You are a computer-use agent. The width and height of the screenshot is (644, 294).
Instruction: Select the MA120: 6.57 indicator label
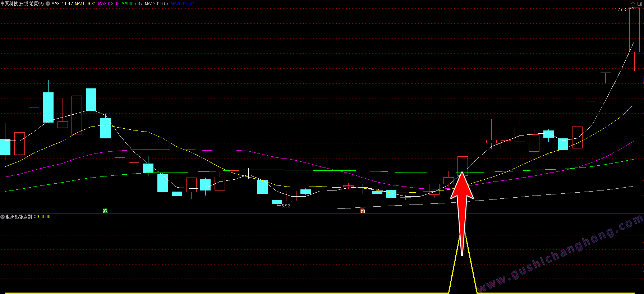pos(157,4)
